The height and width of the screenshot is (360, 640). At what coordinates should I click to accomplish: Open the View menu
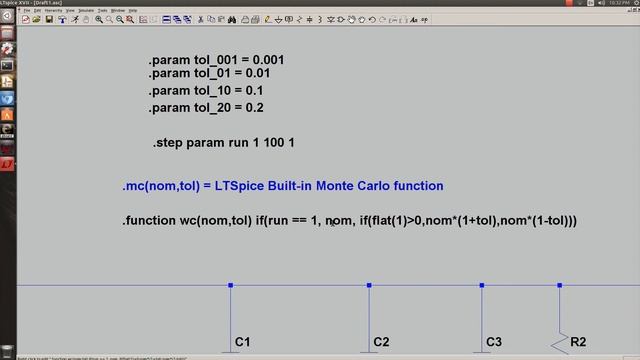coord(70,10)
